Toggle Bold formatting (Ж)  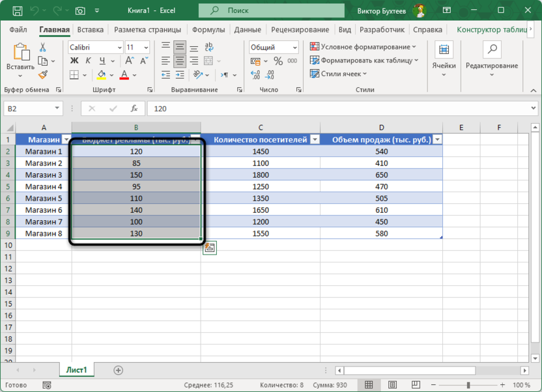click(74, 61)
